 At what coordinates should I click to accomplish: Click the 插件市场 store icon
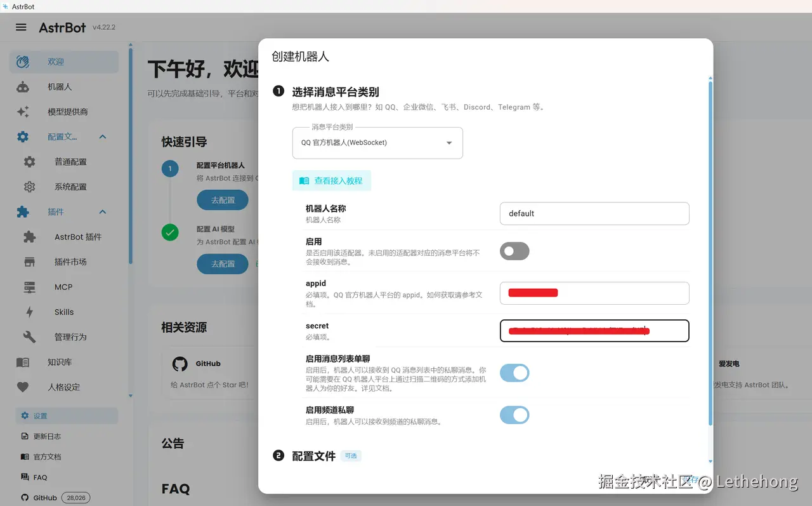[30, 262]
